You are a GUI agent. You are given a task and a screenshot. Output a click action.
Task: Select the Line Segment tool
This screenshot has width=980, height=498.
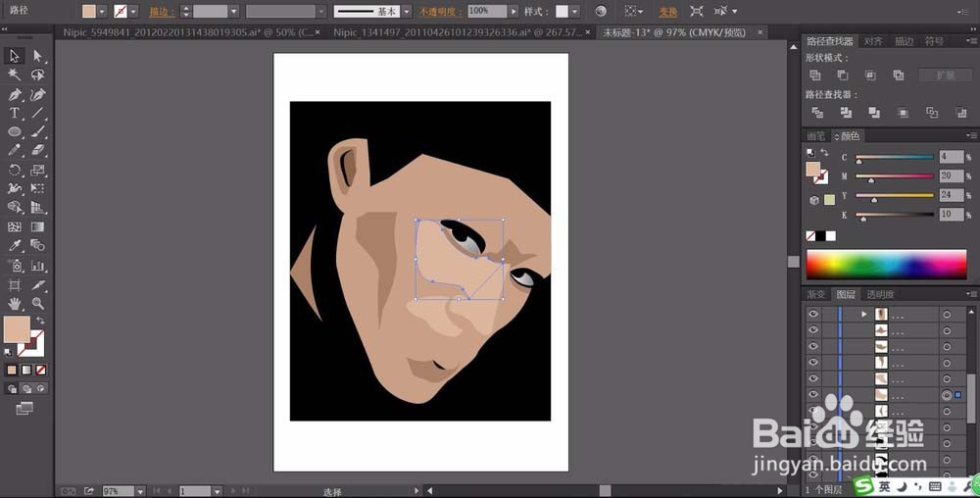tap(37, 113)
